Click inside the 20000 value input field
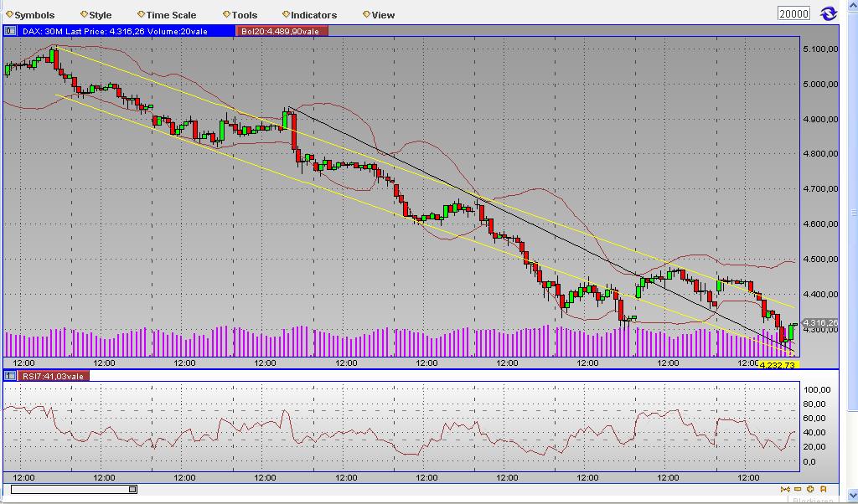The height and width of the screenshot is (504, 858). (793, 13)
